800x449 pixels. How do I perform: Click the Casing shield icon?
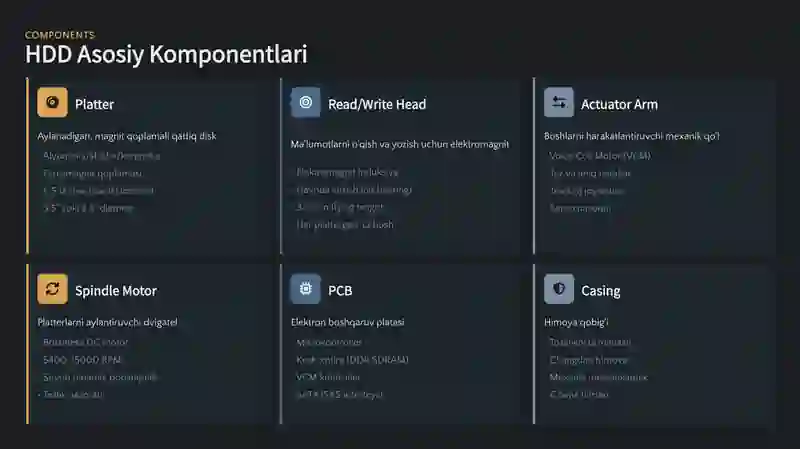click(559, 290)
